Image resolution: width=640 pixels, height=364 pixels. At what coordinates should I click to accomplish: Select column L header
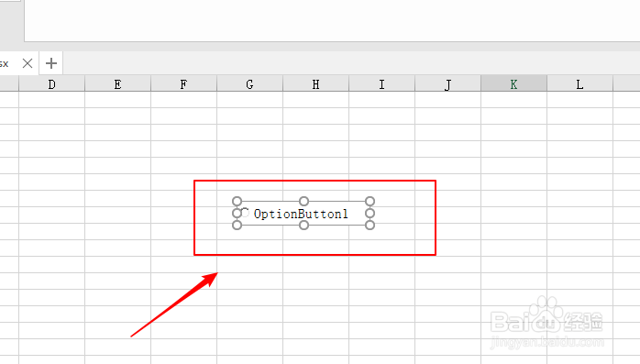[x=580, y=84]
